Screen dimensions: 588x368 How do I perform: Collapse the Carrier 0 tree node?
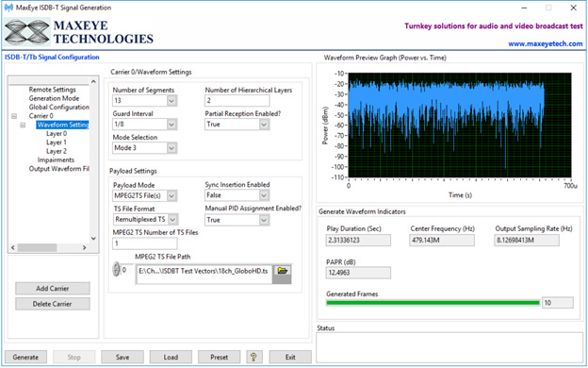(14, 116)
